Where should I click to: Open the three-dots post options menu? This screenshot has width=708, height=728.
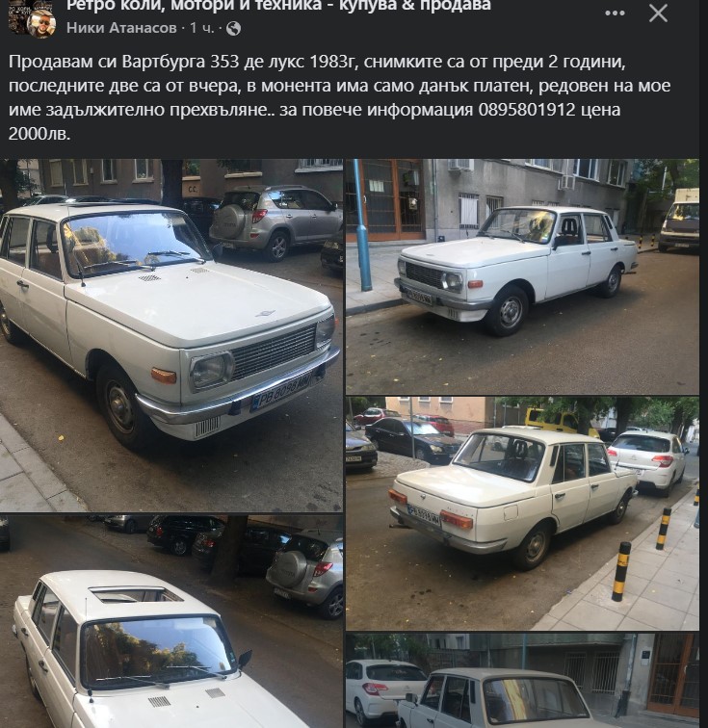(x=615, y=13)
